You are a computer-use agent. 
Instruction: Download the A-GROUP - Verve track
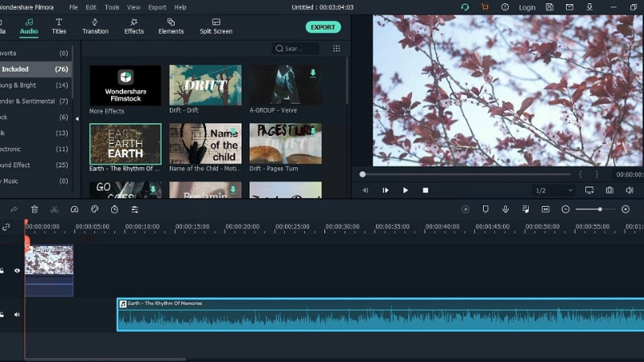pos(312,73)
